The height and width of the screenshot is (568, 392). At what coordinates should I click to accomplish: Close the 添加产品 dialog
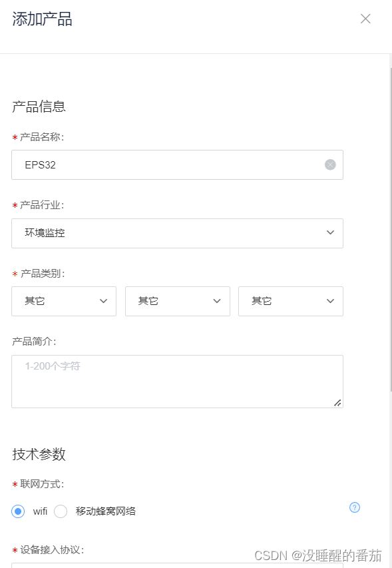tap(365, 19)
